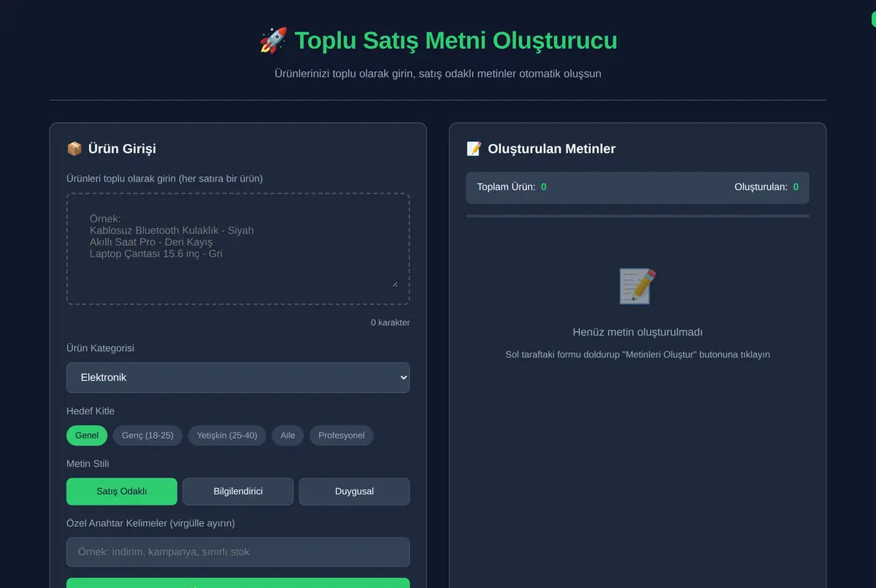876x588 pixels.
Task: Select the Aile audience chip
Action: click(288, 436)
